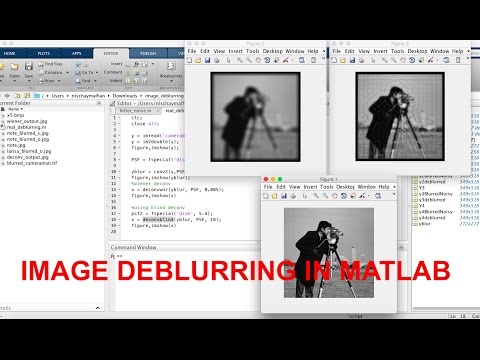Click the Breakpoints icon
480x360 pixels.
click(x=171, y=66)
